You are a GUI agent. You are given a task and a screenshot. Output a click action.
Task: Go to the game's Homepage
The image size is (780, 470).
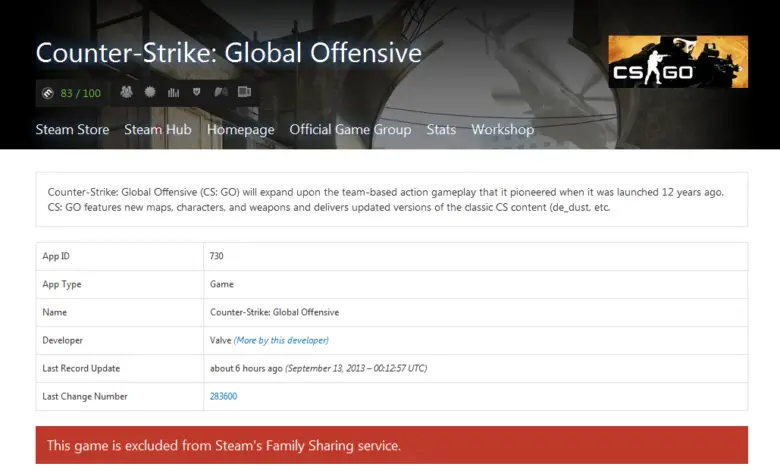pyautogui.click(x=240, y=130)
